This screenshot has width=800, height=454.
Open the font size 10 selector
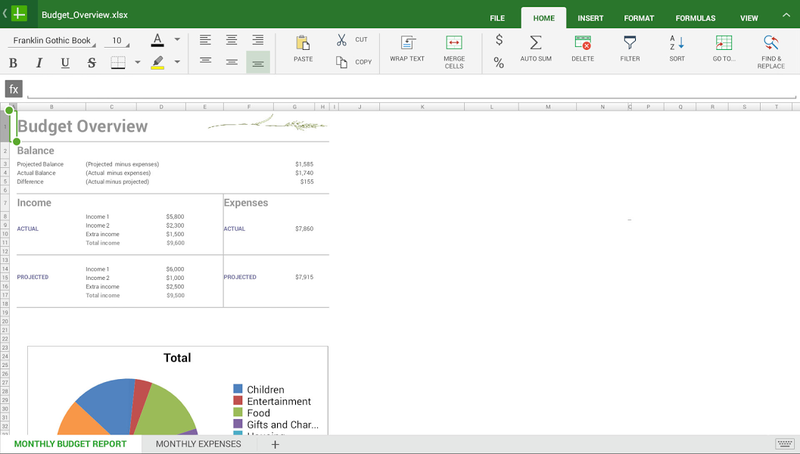pyautogui.click(x=117, y=41)
